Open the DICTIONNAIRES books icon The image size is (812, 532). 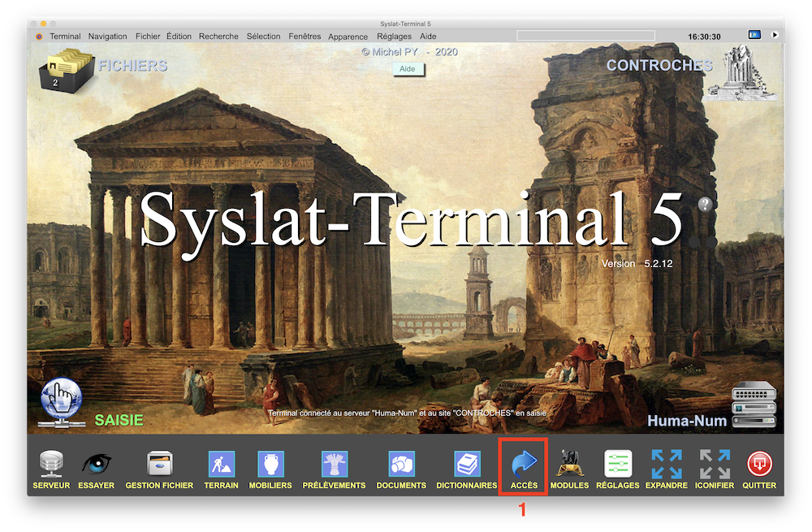coord(467,464)
